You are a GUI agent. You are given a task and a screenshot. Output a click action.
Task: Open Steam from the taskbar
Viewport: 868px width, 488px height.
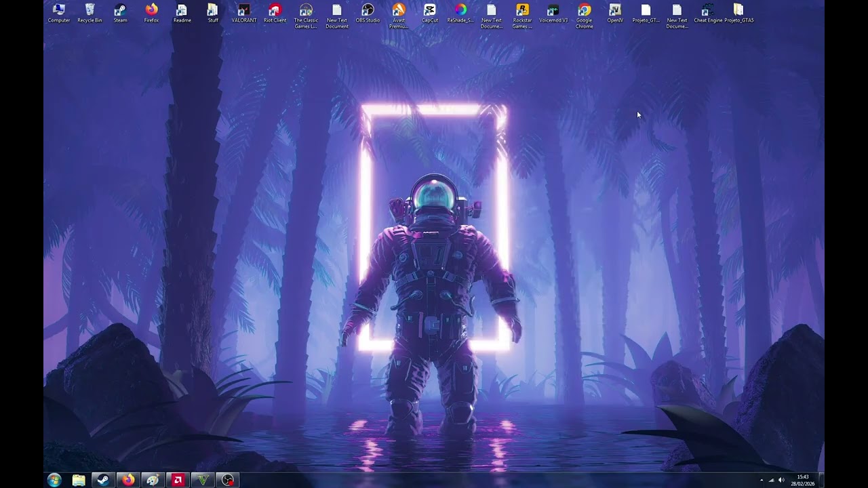(x=103, y=481)
